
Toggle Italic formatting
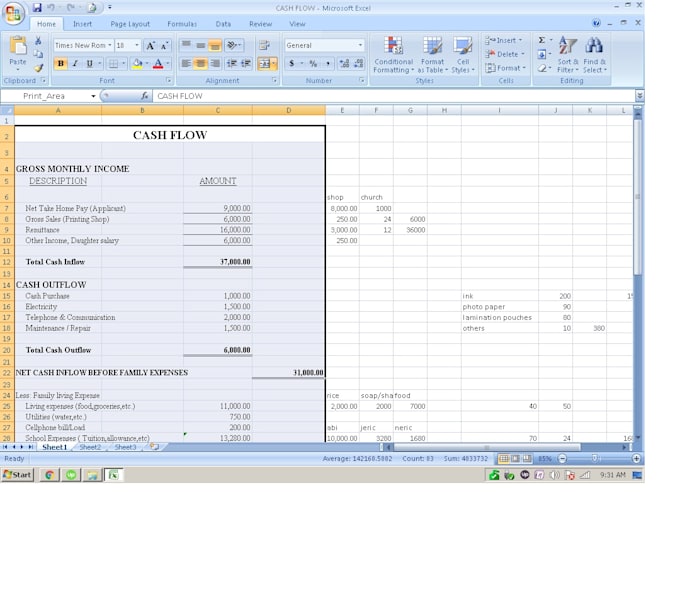point(75,64)
